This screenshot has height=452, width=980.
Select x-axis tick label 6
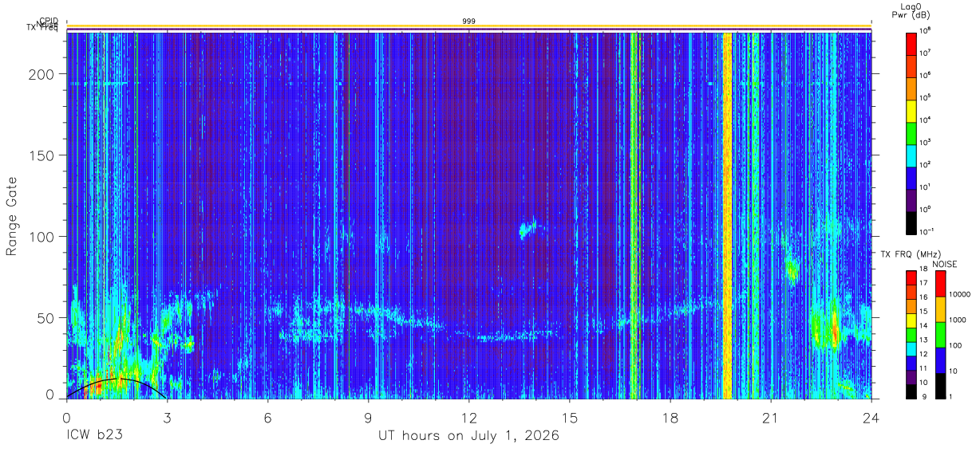click(x=267, y=417)
